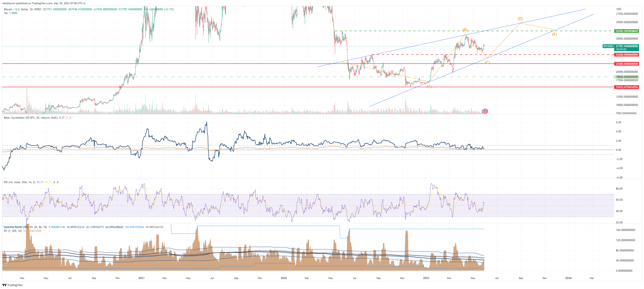Click the USD currency label on price axis
The width and height of the screenshot is (644, 289).
[618, 9]
